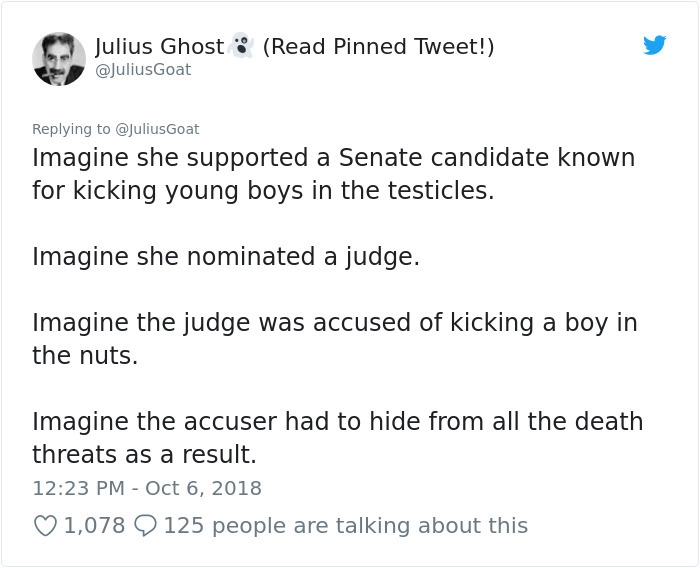Click the 'Replying to' label
Screen dimensions: 700x568
pyautogui.click(x=72, y=129)
